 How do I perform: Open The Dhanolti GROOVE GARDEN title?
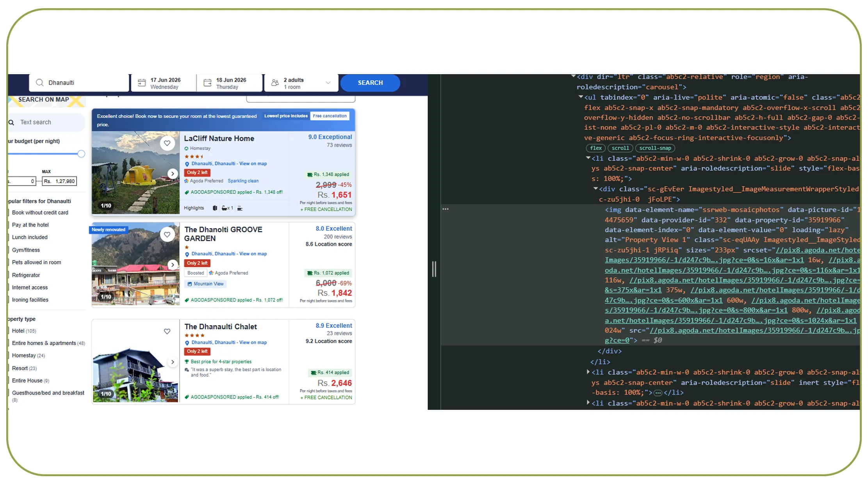(x=223, y=234)
